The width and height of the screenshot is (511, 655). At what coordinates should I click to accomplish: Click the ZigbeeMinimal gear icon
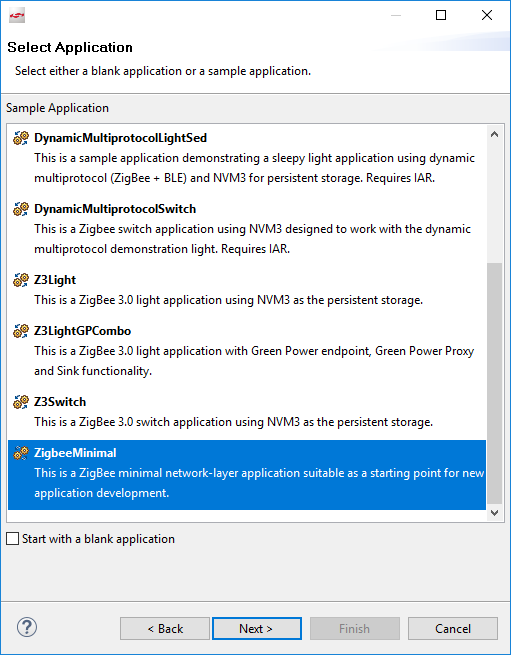(x=20, y=452)
